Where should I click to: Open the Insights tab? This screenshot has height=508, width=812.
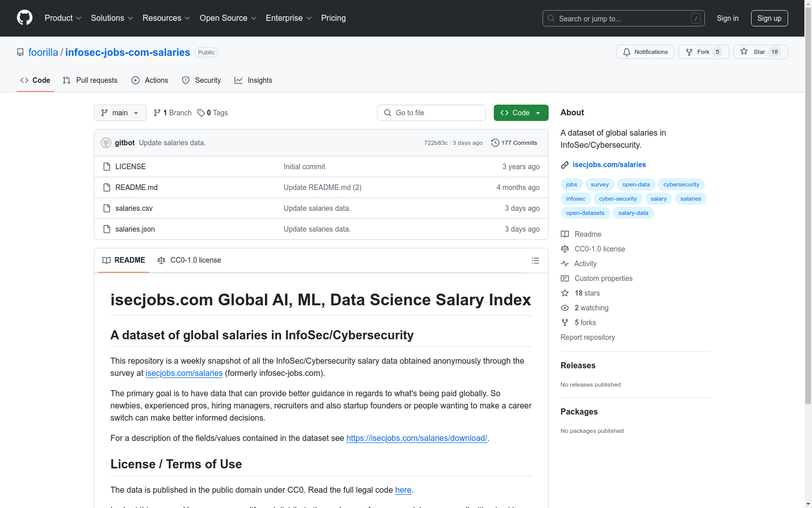253,80
